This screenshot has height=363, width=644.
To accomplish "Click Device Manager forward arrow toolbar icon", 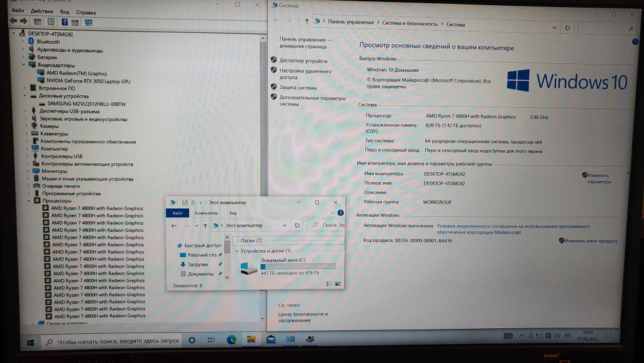I will 24,21.
